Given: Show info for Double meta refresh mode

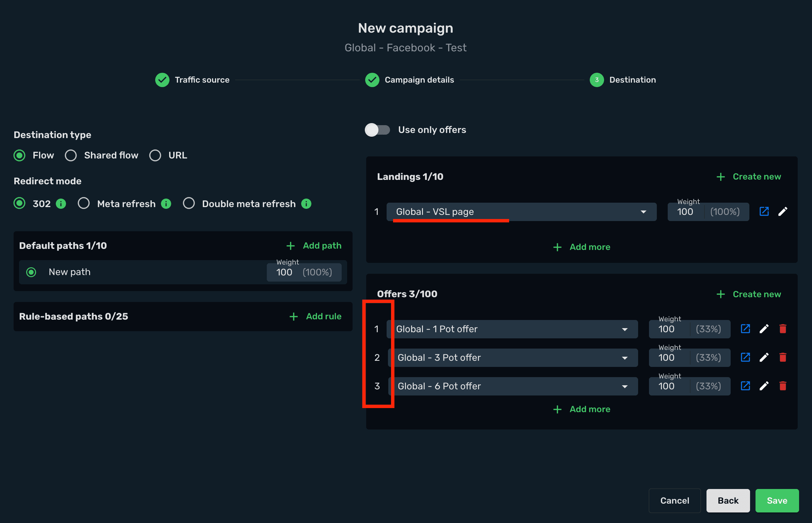Looking at the screenshot, I should (306, 204).
